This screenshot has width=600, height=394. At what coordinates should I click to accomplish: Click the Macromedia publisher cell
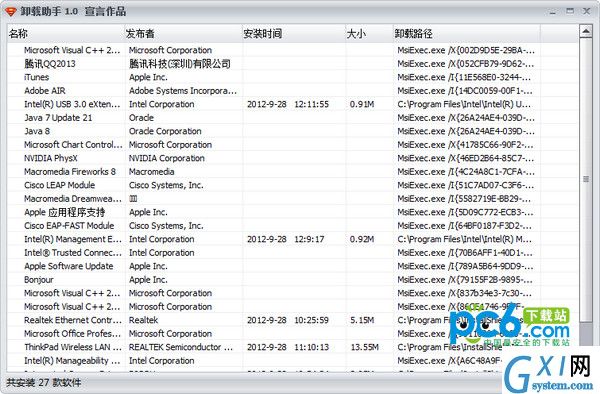point(151,172)
